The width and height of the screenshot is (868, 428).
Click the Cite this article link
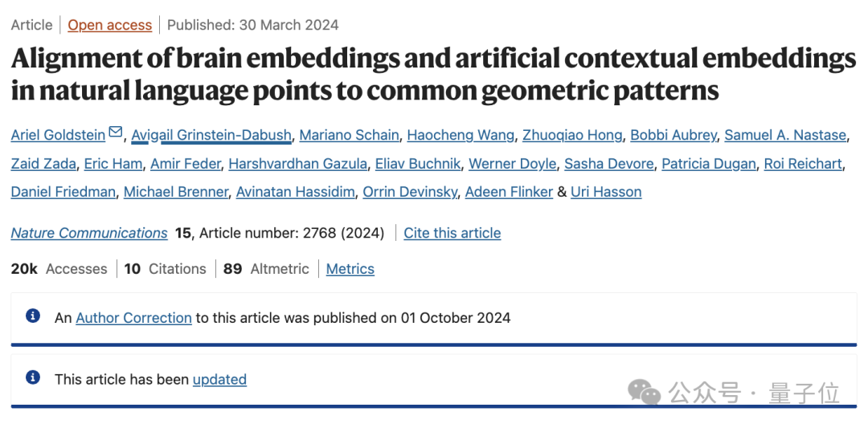pos(452,233)
